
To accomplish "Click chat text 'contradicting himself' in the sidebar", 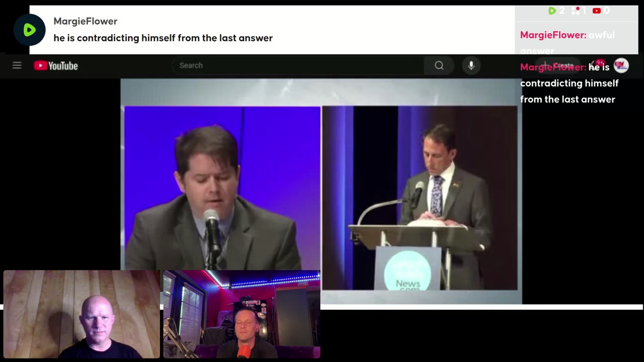I will (569, 83).
